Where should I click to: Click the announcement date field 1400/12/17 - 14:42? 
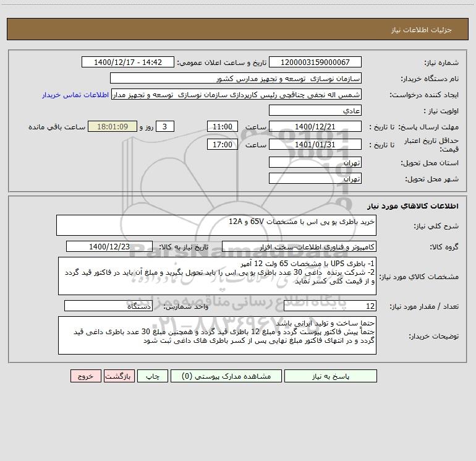128,62
